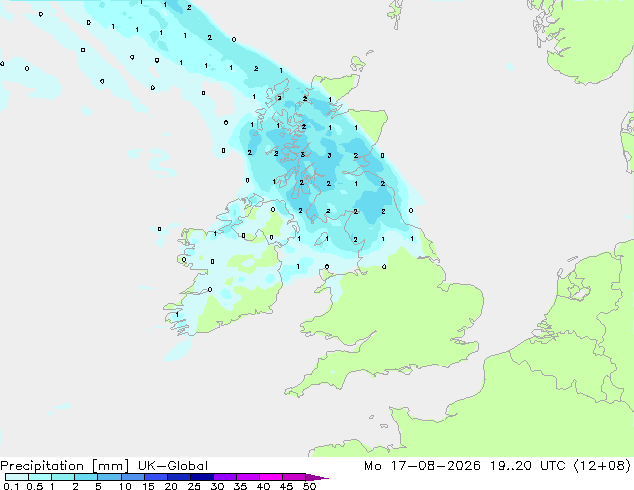Select the 45–50 mm legend color swatch
The width and height of the screenshot is (634, 490).
point(294,477)
